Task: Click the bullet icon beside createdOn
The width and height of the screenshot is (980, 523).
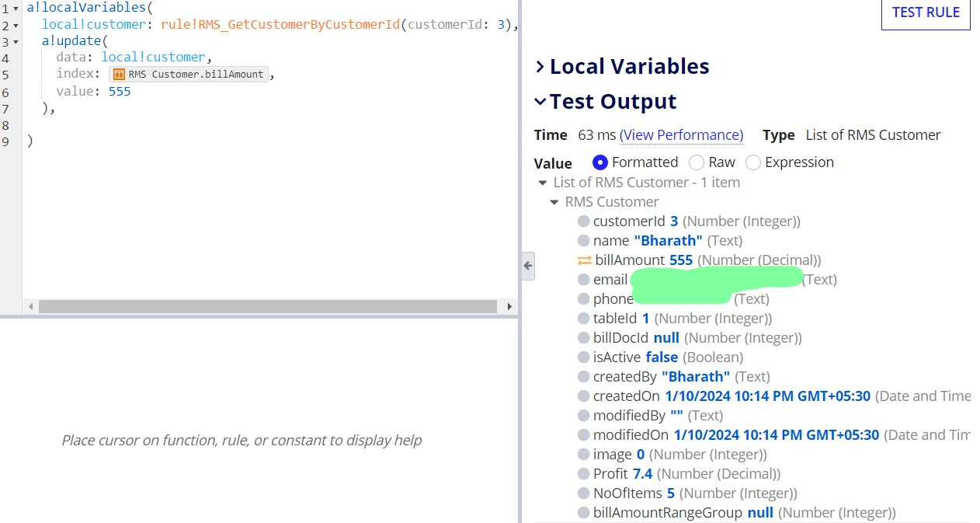Action: click(x=584, y=396)
